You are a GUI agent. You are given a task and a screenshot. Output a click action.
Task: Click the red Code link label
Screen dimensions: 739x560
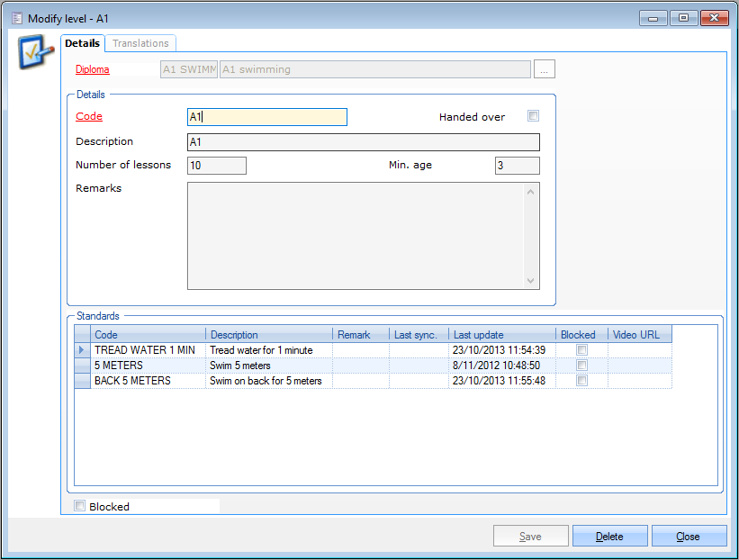(x=89, y=116)
